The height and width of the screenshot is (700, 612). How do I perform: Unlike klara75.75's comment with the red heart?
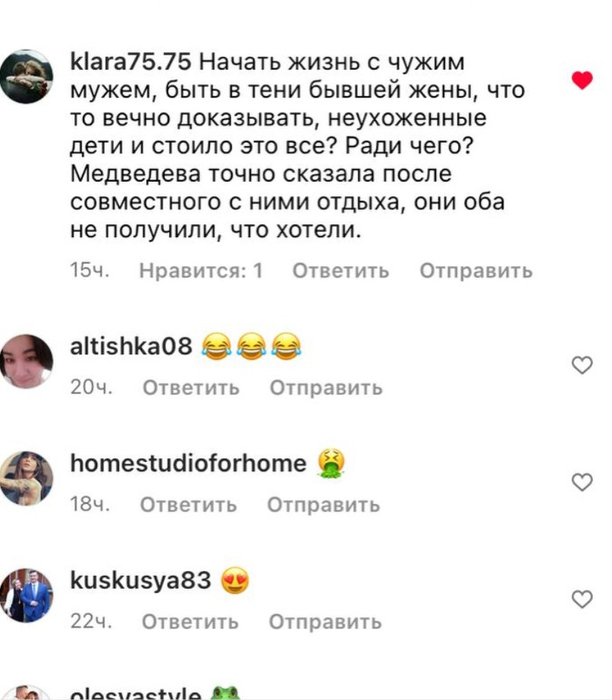click(x=582, y=80)
